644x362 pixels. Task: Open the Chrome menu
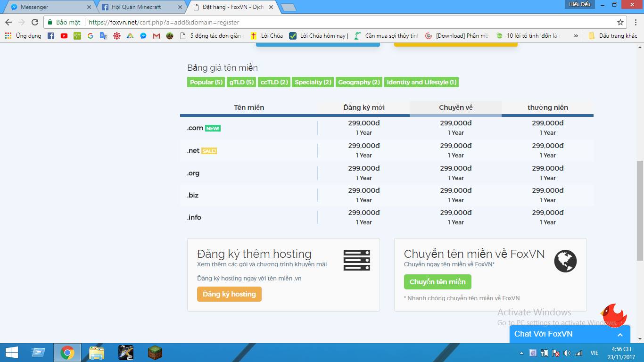(635, 22)
